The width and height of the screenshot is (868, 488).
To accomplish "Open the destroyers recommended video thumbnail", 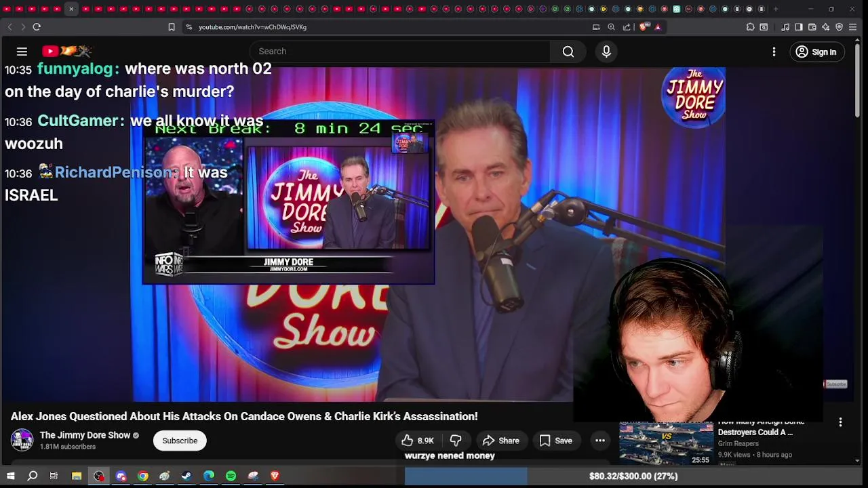I will (666, 443).
